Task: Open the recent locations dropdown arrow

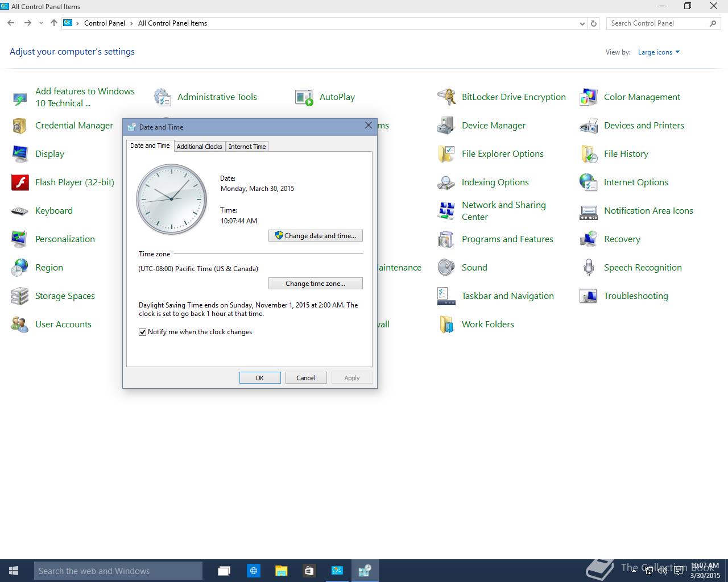Action: coord(41,23)
